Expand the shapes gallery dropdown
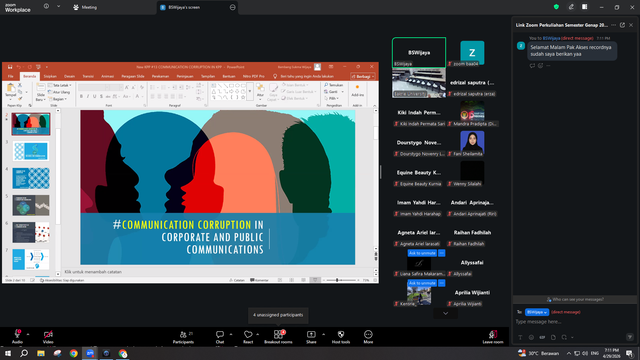Image resolution: width=640 pixels, height=360 pixels. (250, 91)
